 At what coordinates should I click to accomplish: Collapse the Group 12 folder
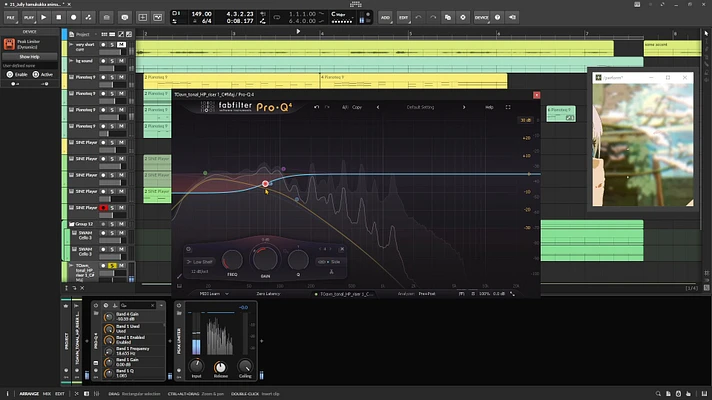point(72,224)
